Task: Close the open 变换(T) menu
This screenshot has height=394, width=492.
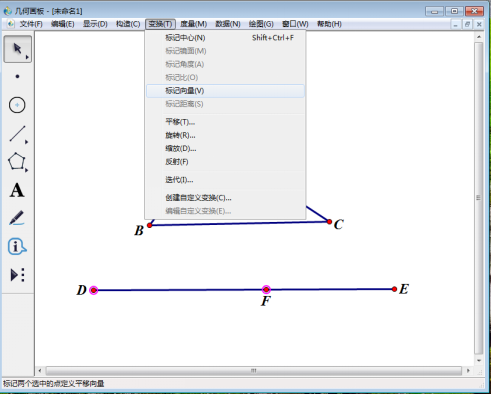Action: [160, 24]
